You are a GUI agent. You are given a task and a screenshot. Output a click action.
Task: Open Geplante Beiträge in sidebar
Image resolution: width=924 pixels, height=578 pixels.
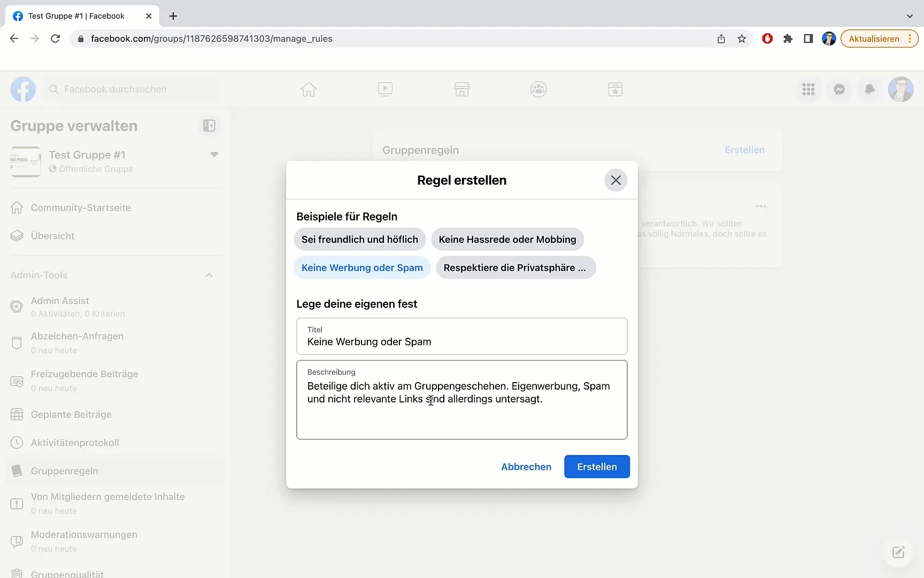(x=115, y=414)
